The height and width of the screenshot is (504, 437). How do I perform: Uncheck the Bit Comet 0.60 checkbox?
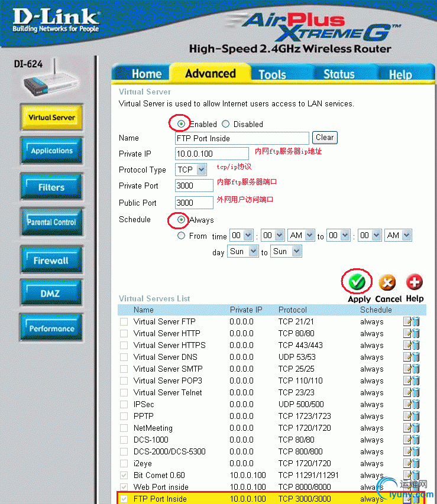124,475
